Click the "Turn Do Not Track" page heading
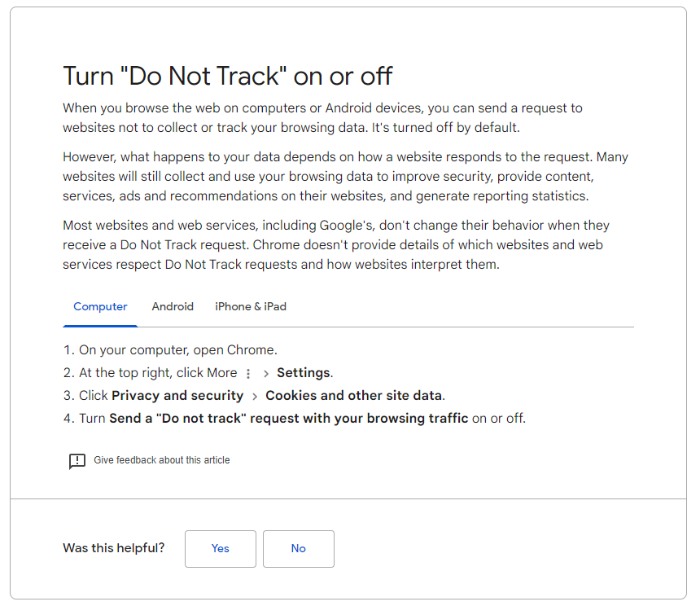 point(228,76)
